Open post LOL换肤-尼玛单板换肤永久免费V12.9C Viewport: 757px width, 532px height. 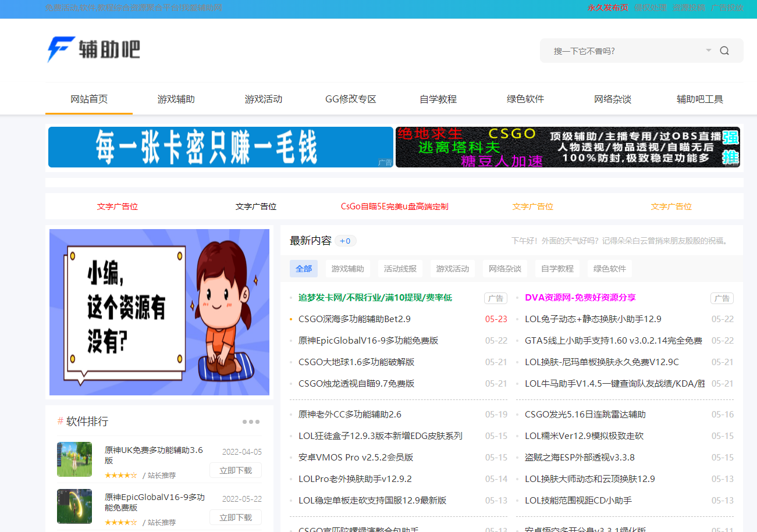pos(602,362)
